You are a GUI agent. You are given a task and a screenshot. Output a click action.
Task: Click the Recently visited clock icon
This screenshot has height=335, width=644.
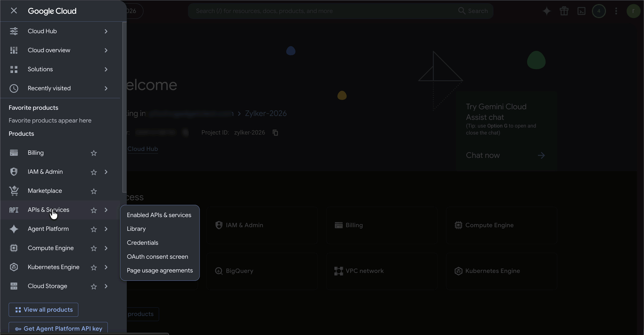[x=14, y=88]
